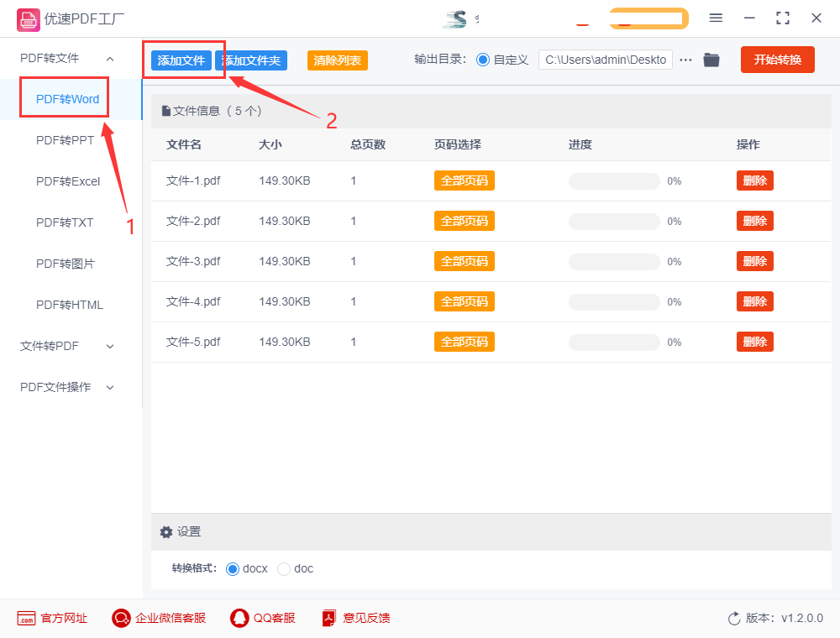Click the output path input field
This screenshot has height=638, width=840.
click(606, 60)
